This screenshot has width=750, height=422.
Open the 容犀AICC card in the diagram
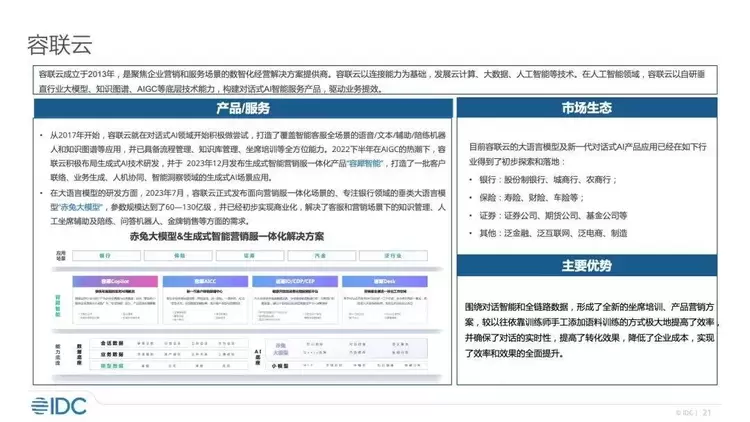(207, 282)
